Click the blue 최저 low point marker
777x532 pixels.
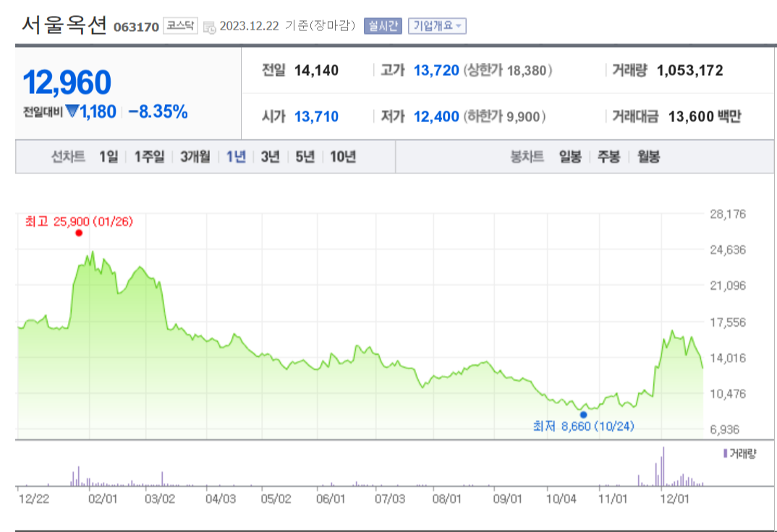583,415
